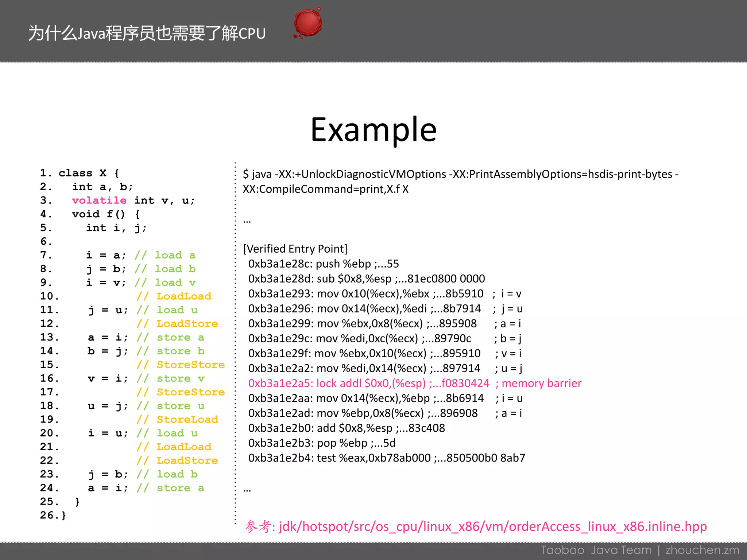Select line 11 'j = u; // load u'

click(x=119, y=310)
